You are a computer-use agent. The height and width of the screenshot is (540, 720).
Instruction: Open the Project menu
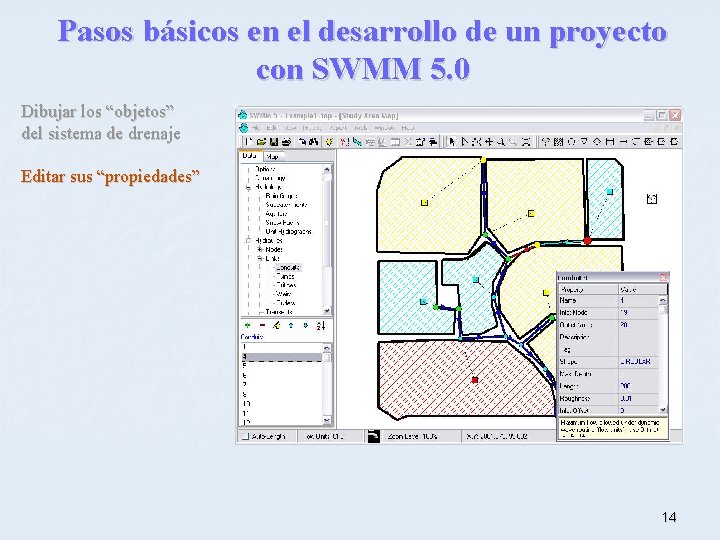[312, 128]
